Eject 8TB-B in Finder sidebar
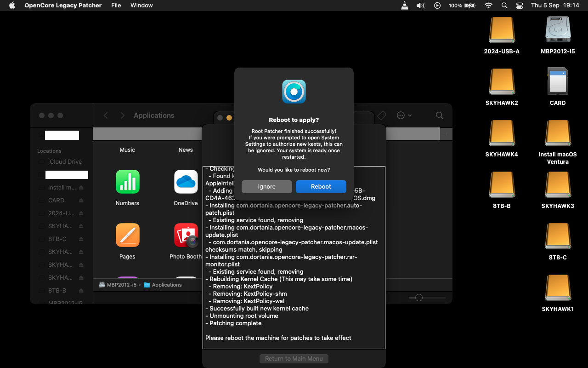 click(81, 291)
